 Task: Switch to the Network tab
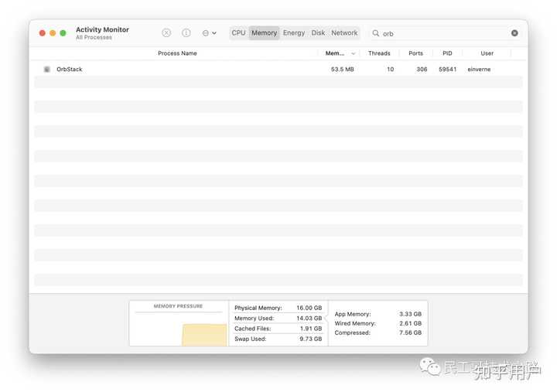pyautogui.click(x=344, y=33)
